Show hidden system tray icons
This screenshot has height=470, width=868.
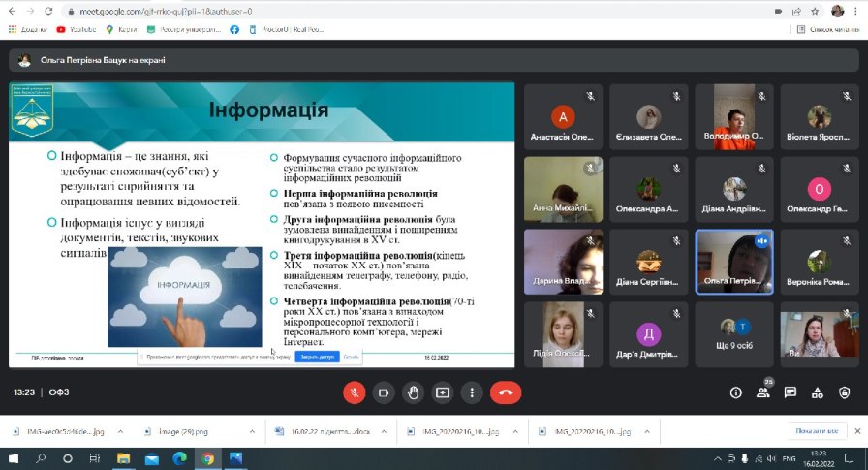coord(718,459)
